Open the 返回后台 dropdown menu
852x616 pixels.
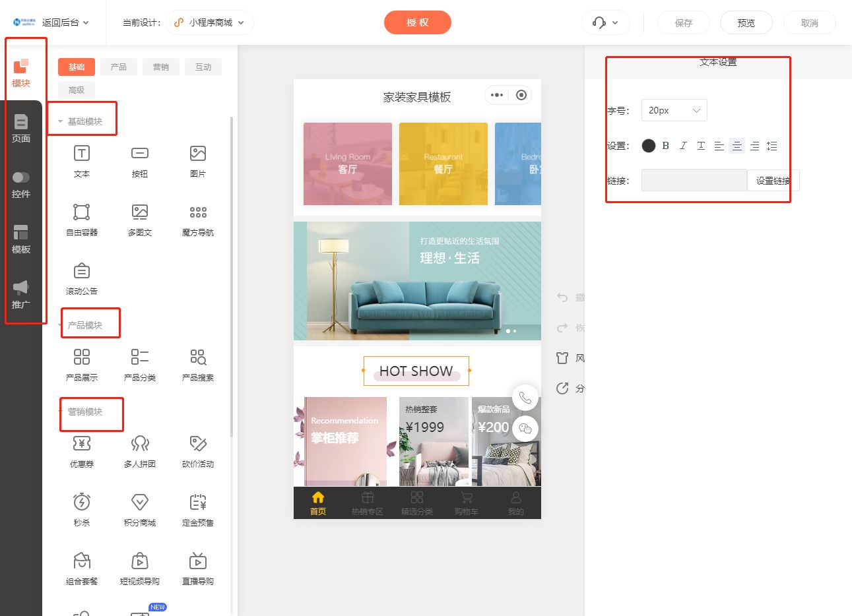(65, 22)
